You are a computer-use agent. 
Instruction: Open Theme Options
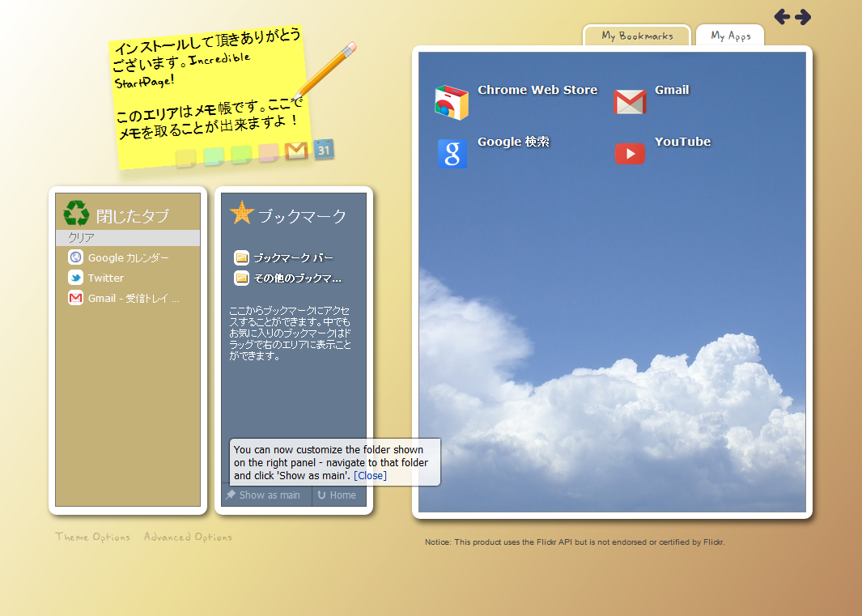pyautogui.click(x=92, y=537)
